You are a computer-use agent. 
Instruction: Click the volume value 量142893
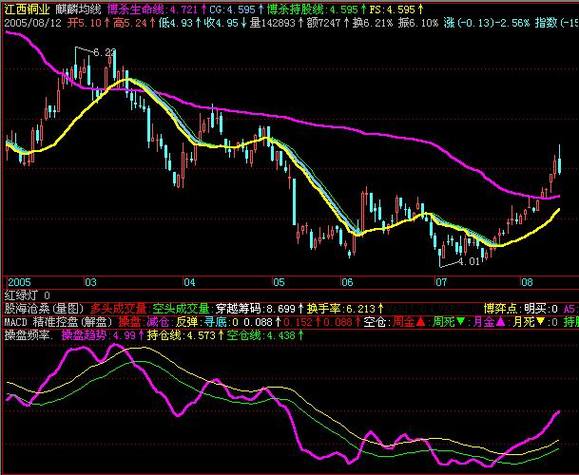tap(277, 23)
